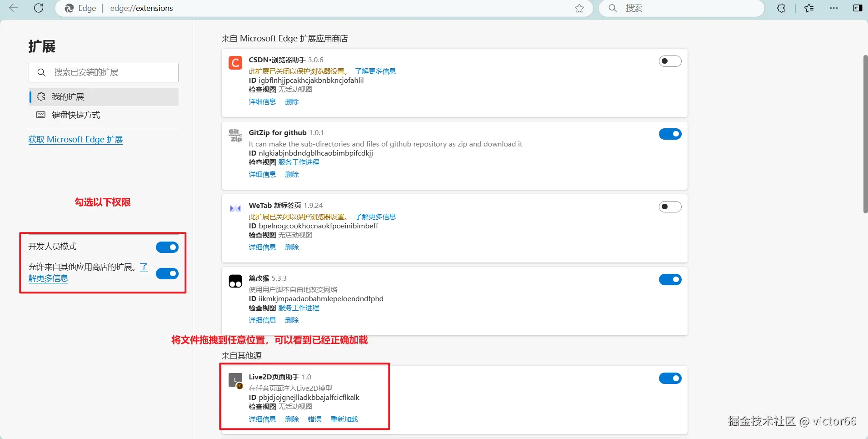Screen dimensions: 868x439
Task: Inspect 篡改猴 服务工作进程 link
Action: click(x=299, y=308)
